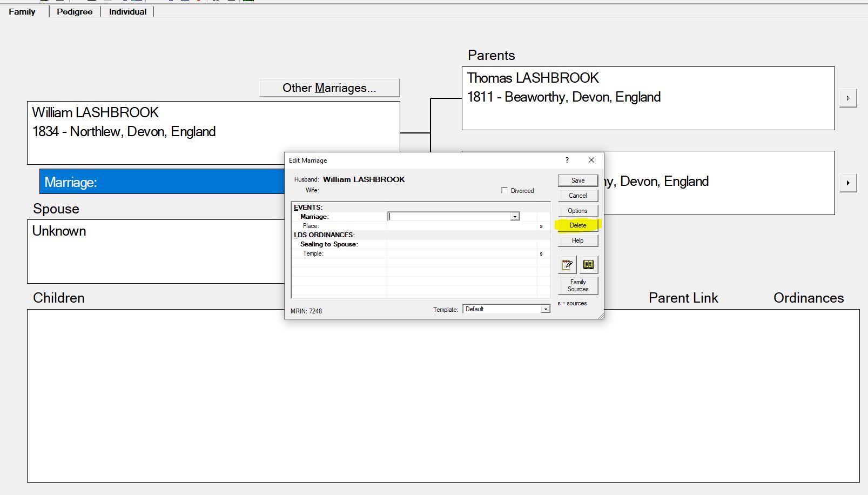Click the LDS ORDINANCES section header

[x=324, y=235]
